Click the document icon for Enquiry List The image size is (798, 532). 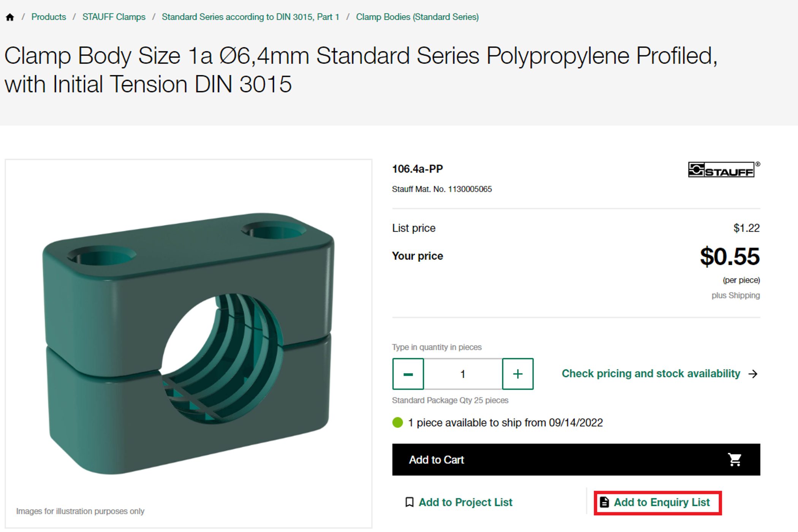pyautogui.click(x=604, y=502)
